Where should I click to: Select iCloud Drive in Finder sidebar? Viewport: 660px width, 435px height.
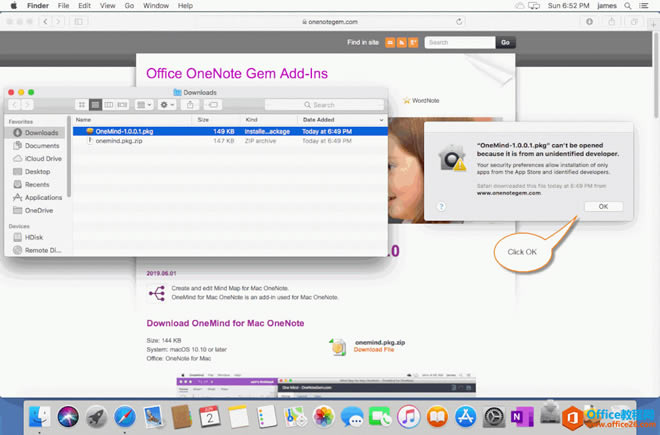point(37,158)
